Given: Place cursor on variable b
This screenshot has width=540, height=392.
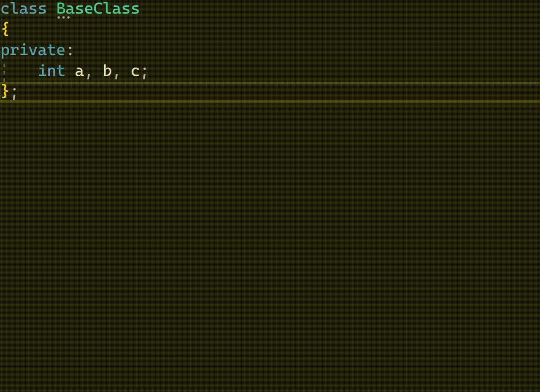Looking at the screenshot, I should point(107,71).
